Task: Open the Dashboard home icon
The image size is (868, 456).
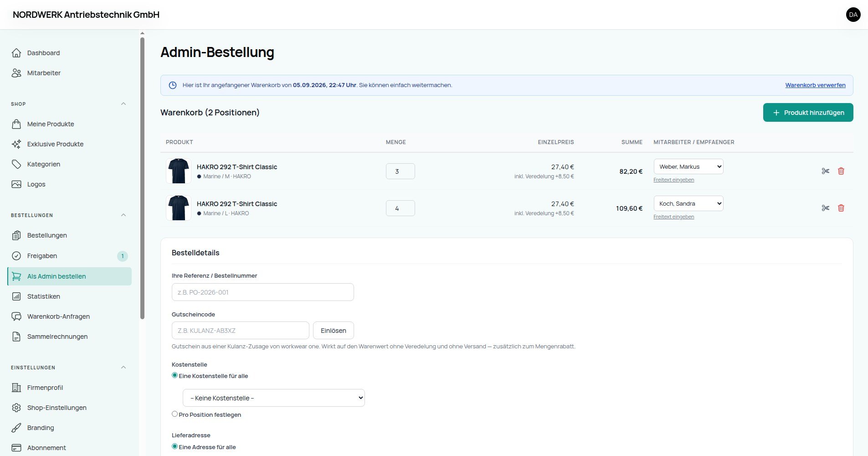Action: click(x=16, y=53)
